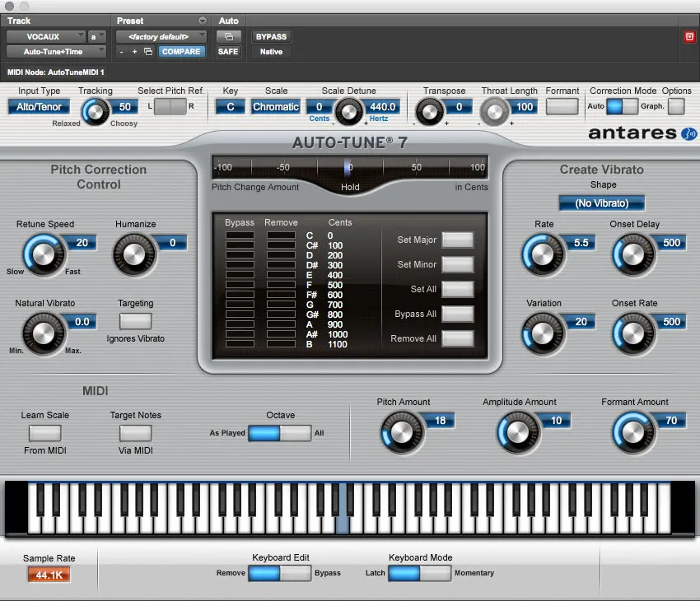Toggle Learn Scale From MIDI button
700x601 pixels.
pos(44,433)
